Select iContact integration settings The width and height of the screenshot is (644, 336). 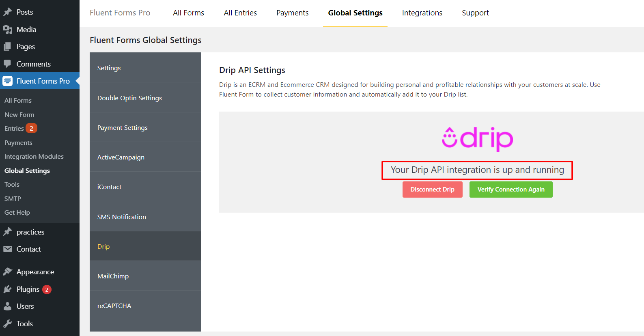pyautogui.click(x=145, y=187)
